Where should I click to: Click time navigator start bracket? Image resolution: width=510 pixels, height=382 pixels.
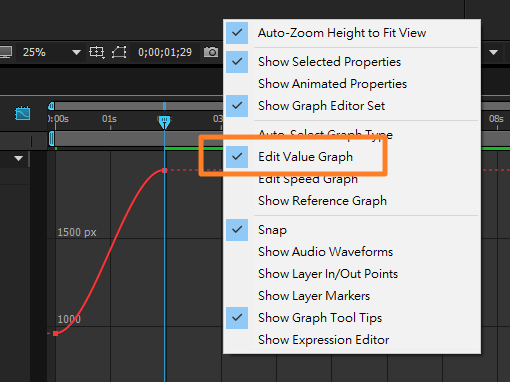51,106
